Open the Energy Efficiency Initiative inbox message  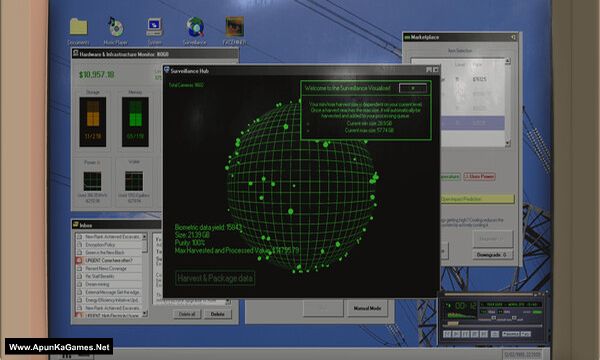109,300
